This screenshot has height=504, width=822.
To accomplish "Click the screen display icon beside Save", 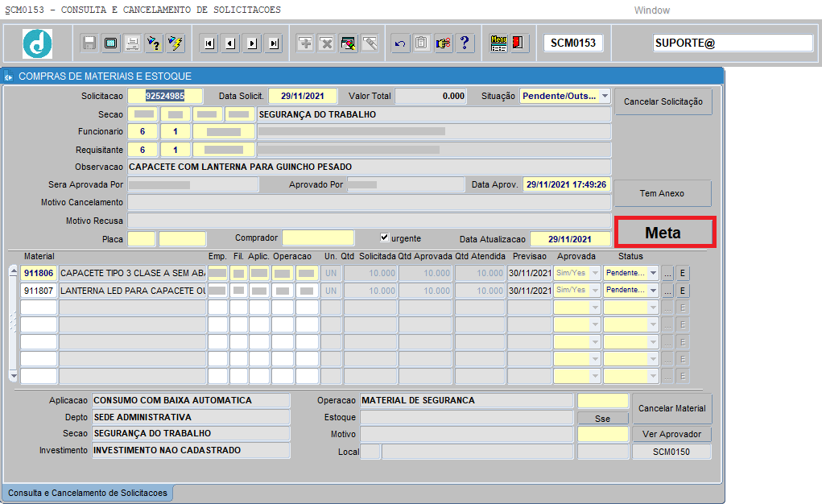I will click(110, 43).
